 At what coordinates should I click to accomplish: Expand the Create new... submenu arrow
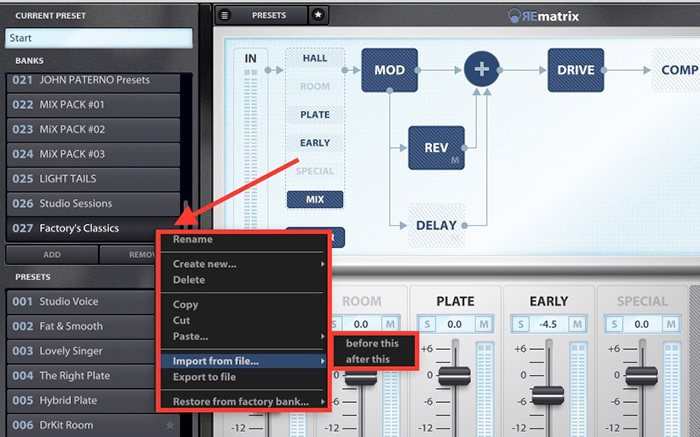coord(322,264)
